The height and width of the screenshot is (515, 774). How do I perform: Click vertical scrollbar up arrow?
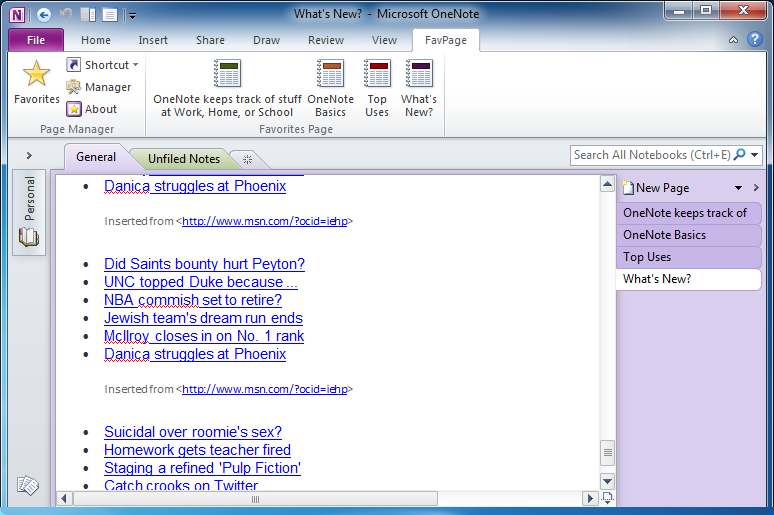pos(607,184)
